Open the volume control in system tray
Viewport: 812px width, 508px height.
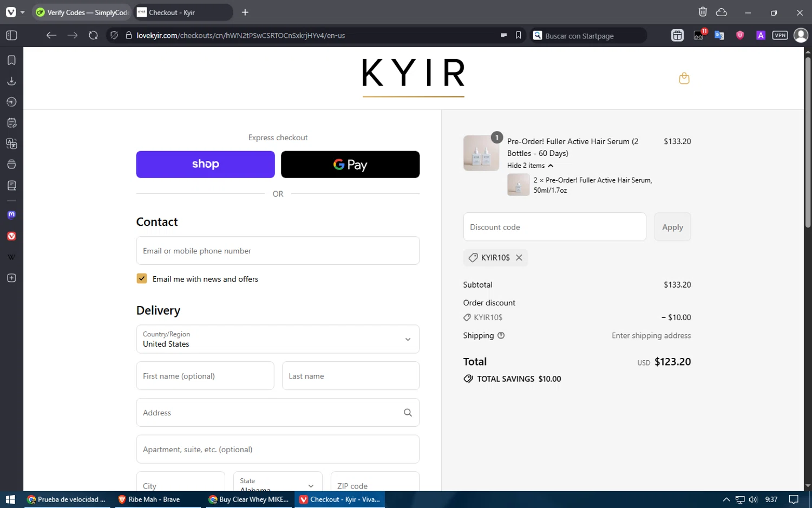point(753,499)
